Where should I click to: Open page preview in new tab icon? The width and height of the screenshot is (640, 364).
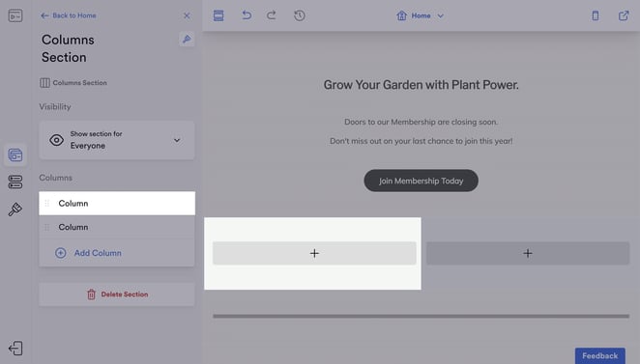(624, 15)
